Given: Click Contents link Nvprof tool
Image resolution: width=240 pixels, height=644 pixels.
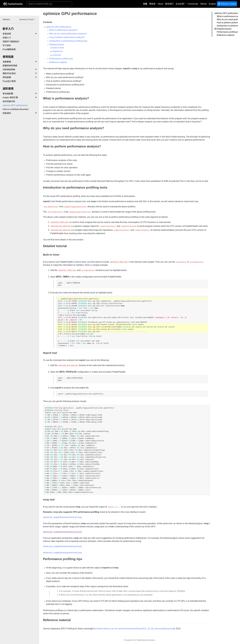Looking at the screenshot, I should click(x=57, y=51).
